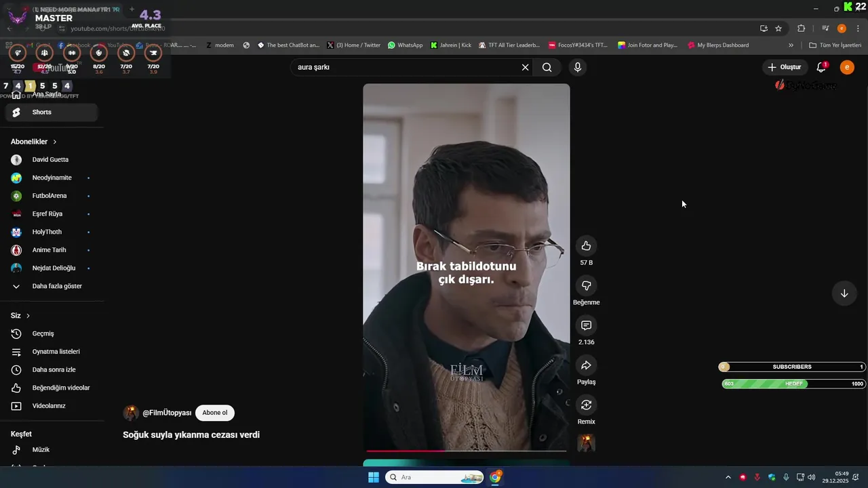
Task: Open volume control in system tray
Action: pos(812,477)
